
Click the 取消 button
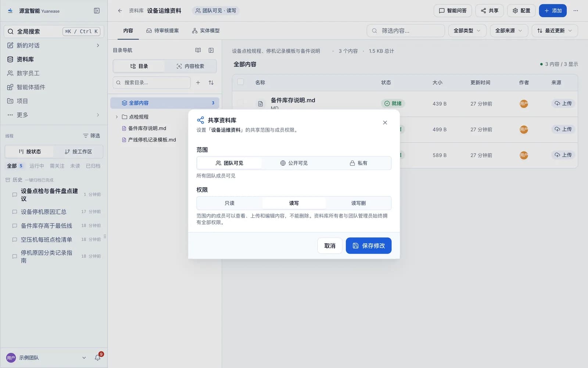(x=330, y=245)
